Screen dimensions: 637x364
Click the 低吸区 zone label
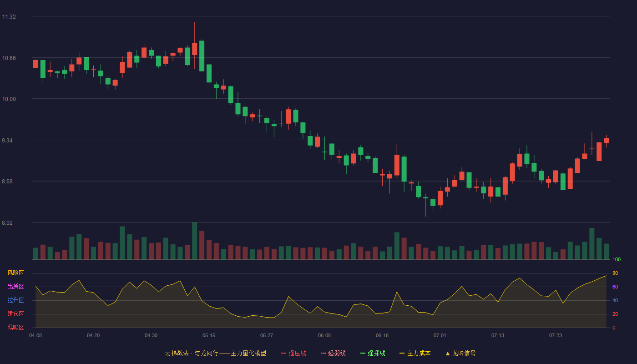[15, 328]
